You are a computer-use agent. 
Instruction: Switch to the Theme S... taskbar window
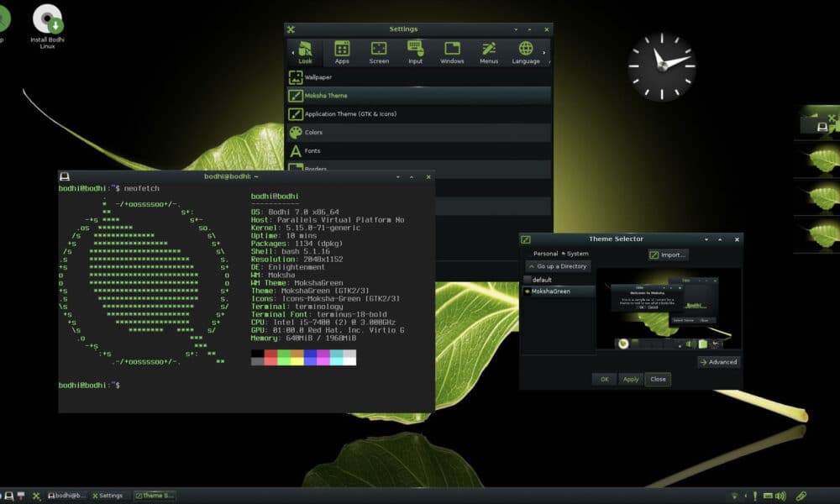pos(155,496)
